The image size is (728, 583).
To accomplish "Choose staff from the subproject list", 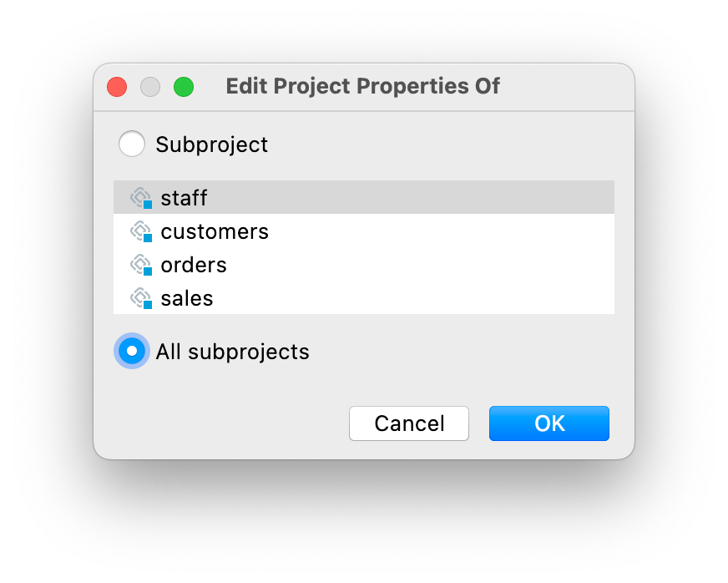I will pyautogui.click(x=184, y=198).
